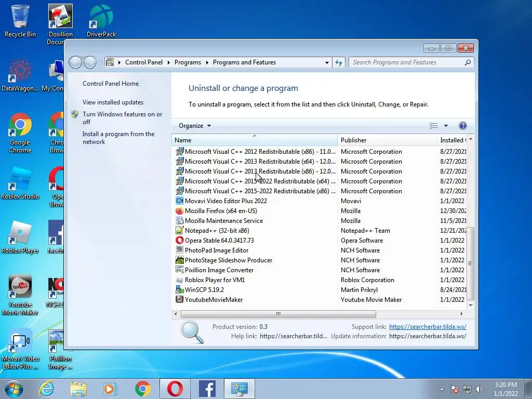
Task: Click the PhotoStage Slideshow Producer list icon
Action: coord(179,260)
